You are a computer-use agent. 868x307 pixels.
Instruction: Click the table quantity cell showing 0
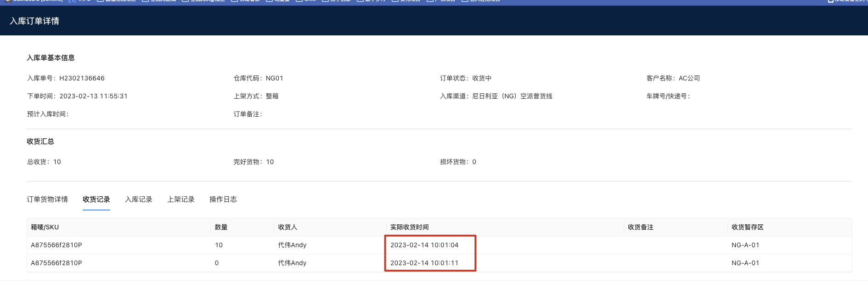[x=217, y=263]
